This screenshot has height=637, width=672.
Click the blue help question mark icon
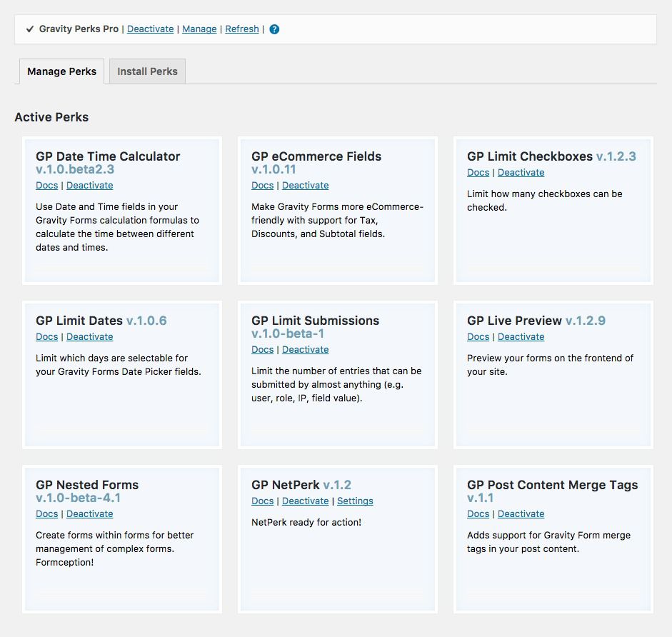[x=274, y=29]
